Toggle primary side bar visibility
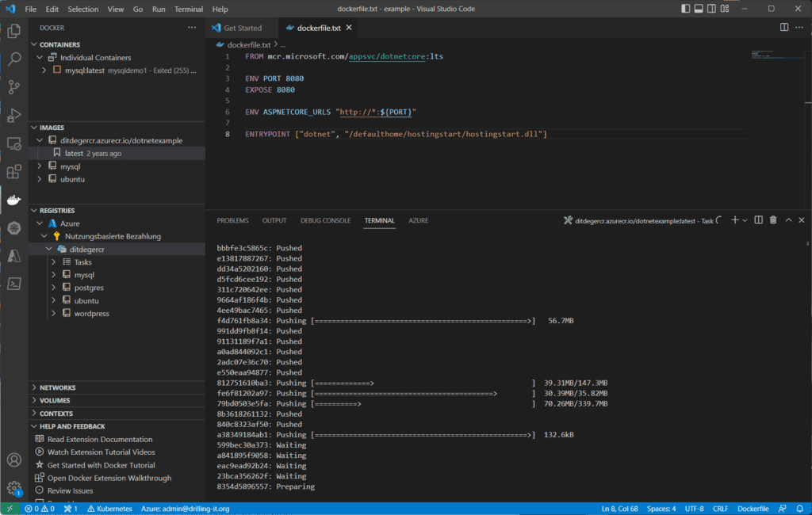Viewport: 812px width, 515px height. (685, 9)
